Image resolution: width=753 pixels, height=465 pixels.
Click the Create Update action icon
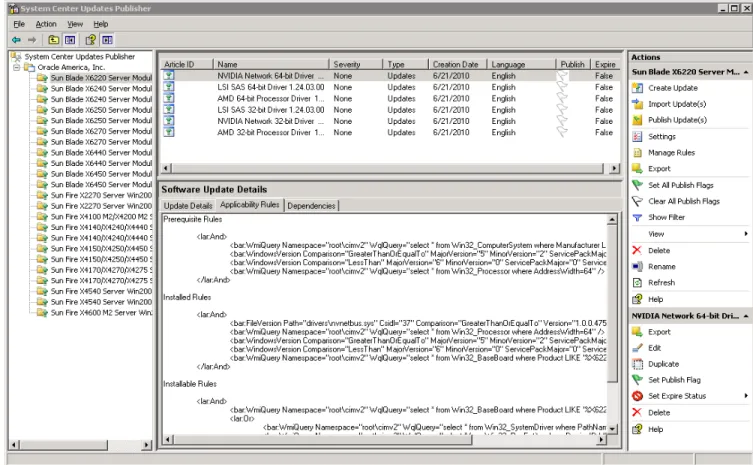click(637, 88)
